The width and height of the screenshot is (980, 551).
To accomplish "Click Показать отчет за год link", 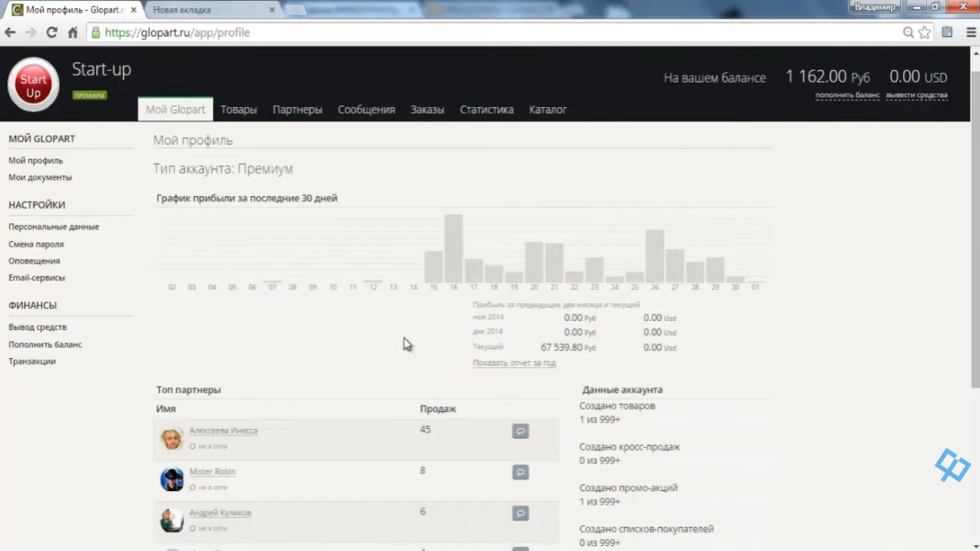I will [x=514, y=363].
